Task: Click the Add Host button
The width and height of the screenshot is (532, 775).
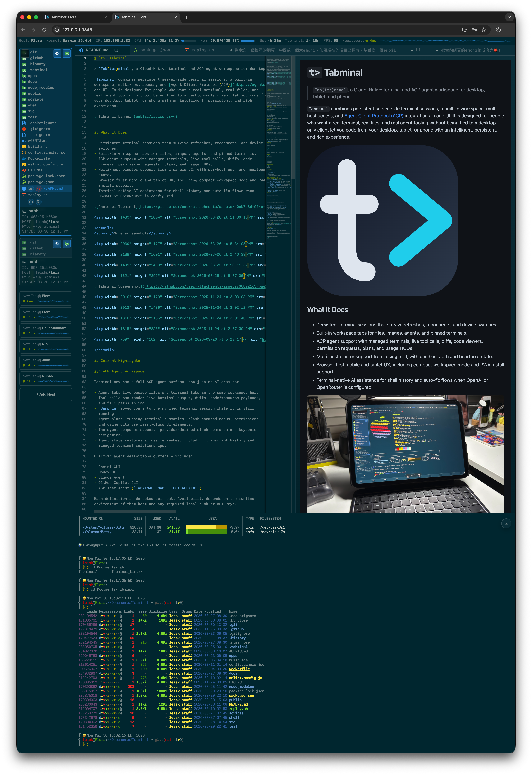Action: click(46, 394)
